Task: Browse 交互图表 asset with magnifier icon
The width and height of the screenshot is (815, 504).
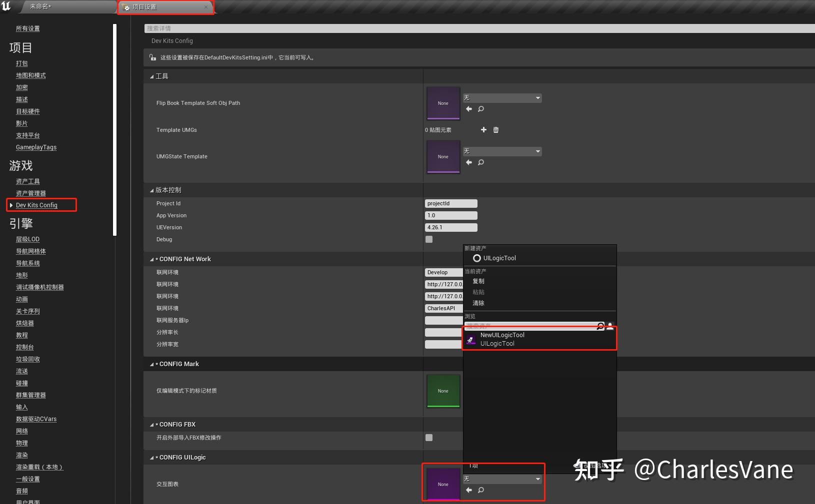Action: click(480, 490)
